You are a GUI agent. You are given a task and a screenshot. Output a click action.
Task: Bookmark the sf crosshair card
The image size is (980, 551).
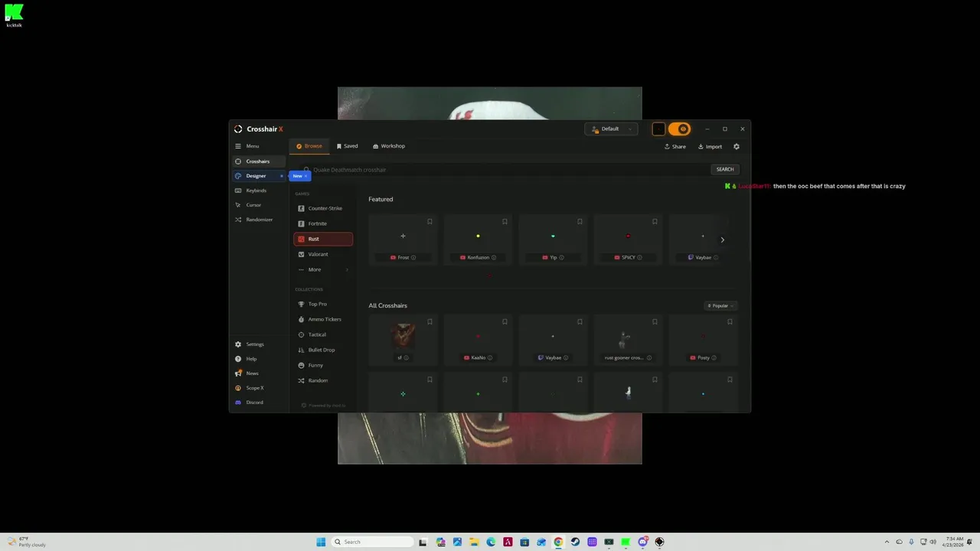pos(430,322)
